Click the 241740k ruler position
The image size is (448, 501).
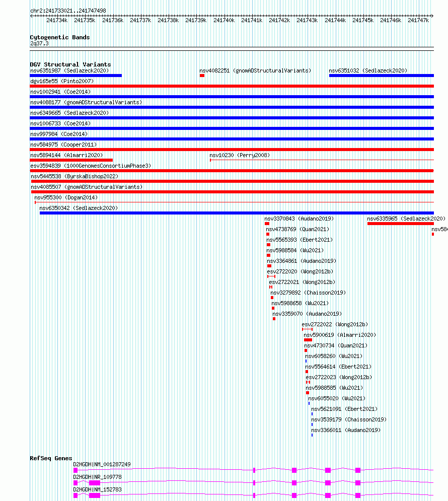pos(224,20)
